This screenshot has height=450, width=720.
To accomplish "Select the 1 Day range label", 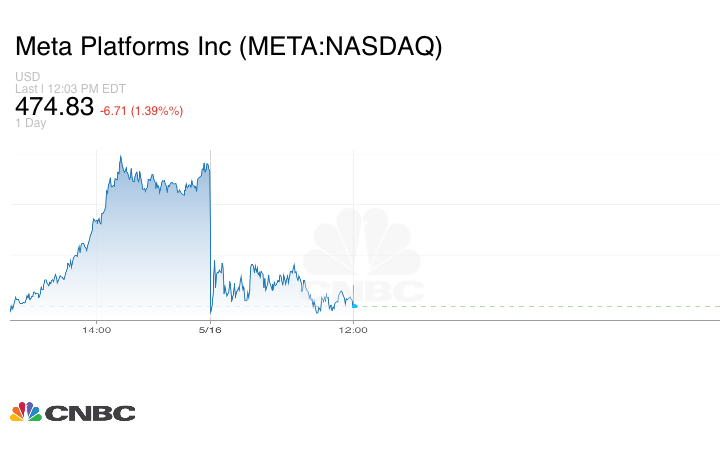I will click(x=30, y=123).
